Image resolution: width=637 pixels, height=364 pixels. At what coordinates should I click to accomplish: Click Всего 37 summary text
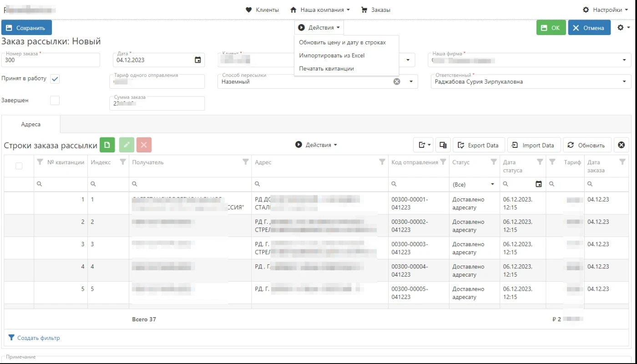point(144,319)
